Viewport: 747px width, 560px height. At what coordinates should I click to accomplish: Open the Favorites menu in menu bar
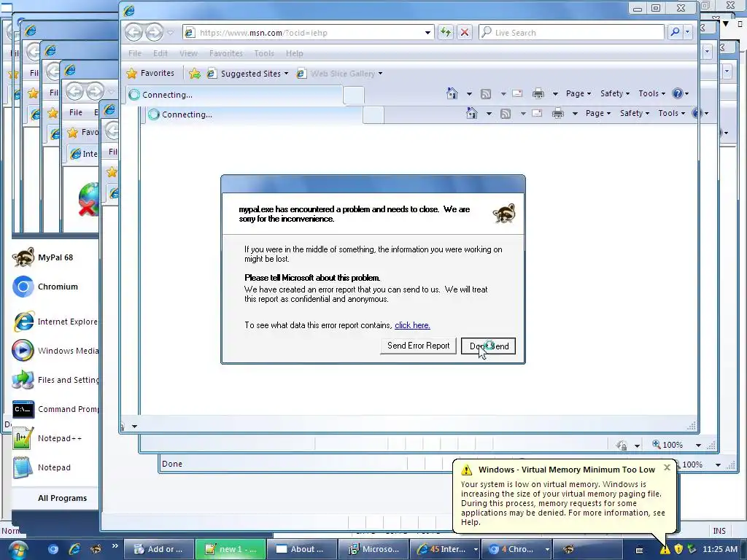226,53
